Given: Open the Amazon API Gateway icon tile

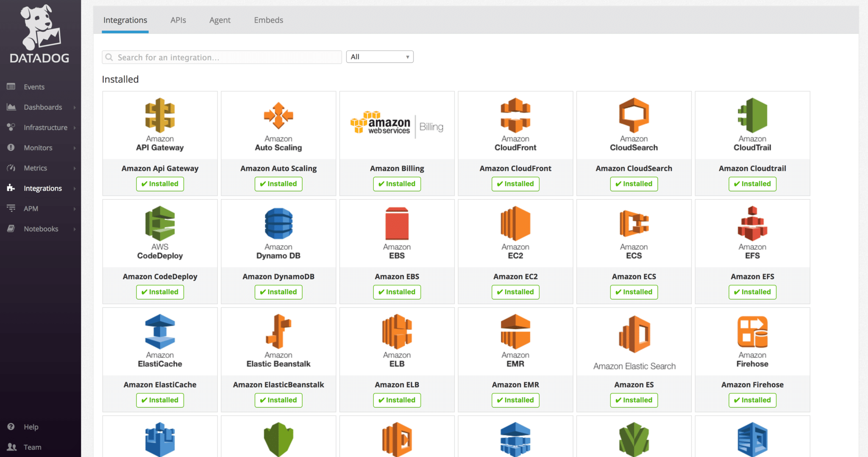Looking at the screenshot, I should coord(160,116).
